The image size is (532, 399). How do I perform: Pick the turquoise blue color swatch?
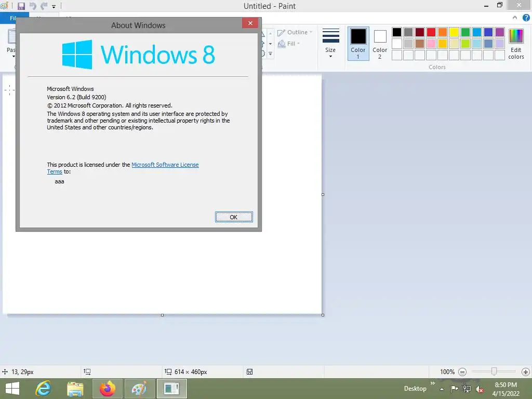point(477,32)
